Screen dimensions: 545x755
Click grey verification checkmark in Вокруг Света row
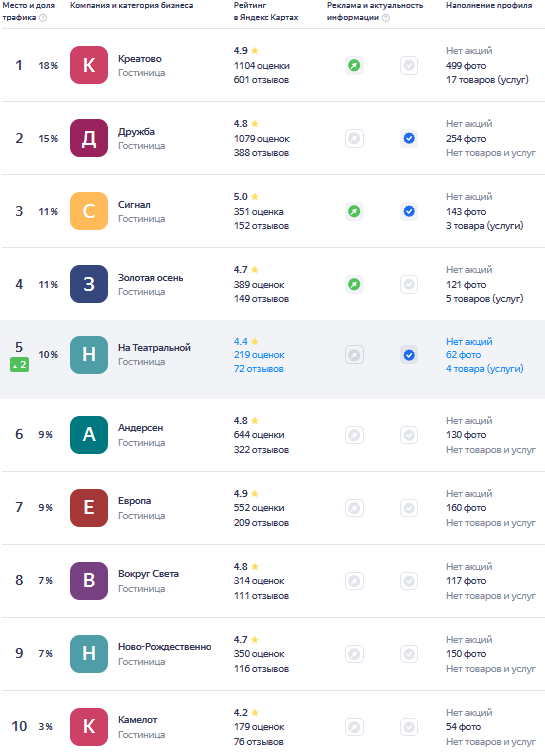pyautogui.click(x=409, y=581)
